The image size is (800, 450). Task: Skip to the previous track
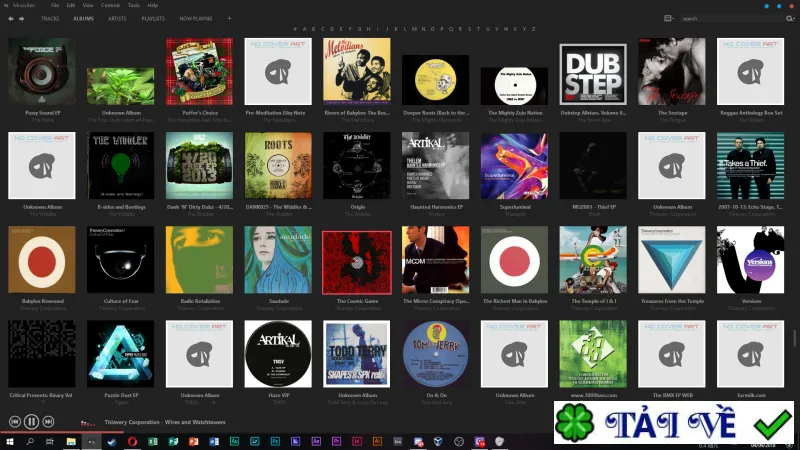(x=14, y=421)
